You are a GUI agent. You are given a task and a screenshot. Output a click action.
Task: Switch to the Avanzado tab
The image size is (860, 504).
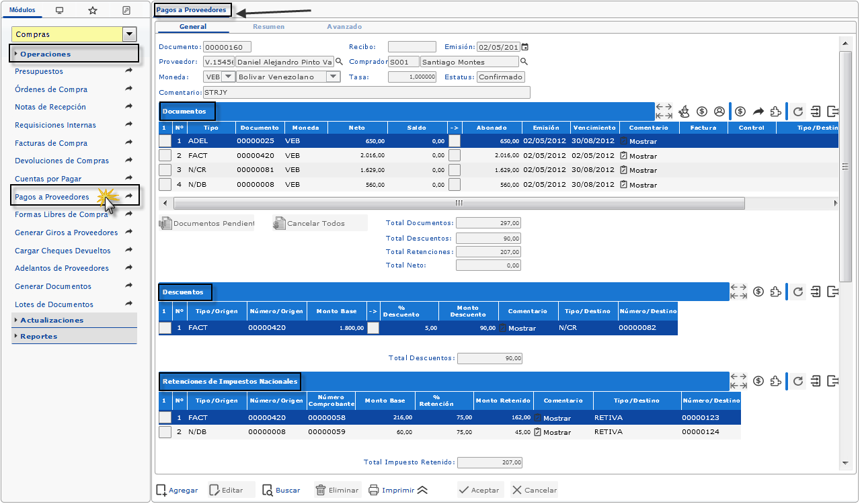click(344, 27)
